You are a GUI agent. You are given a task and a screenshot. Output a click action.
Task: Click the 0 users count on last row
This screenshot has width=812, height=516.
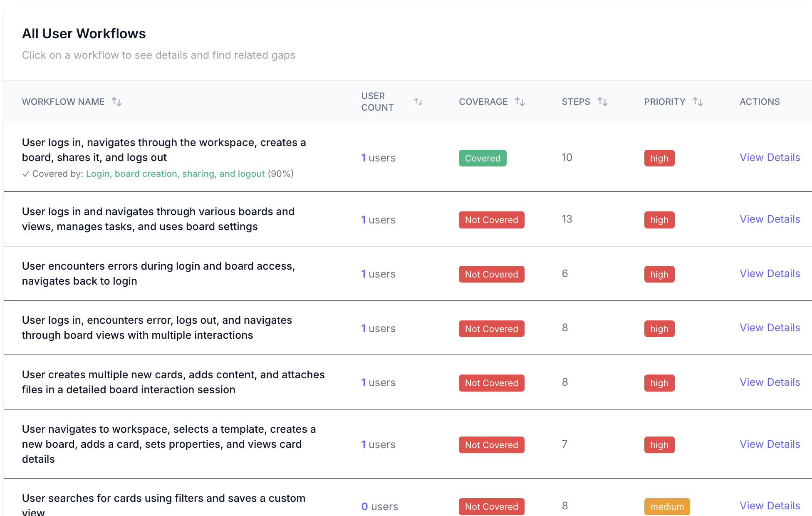click(364, 506)
